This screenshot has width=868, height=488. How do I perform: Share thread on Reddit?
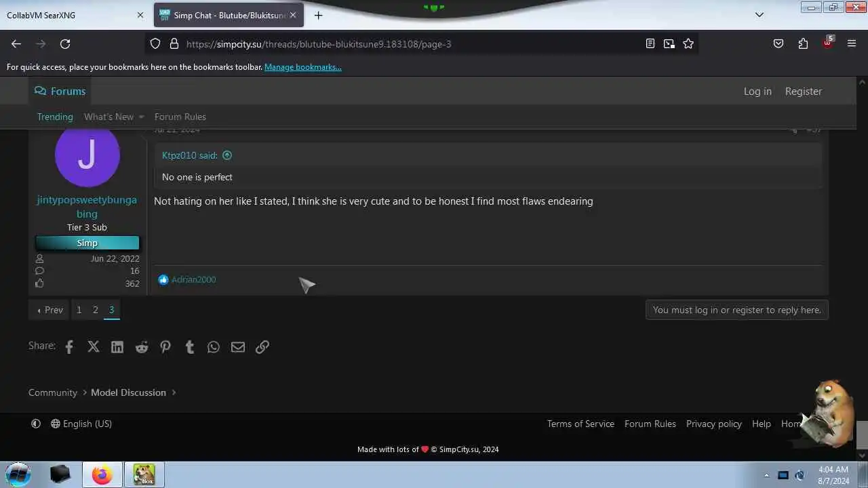(142, 347)
